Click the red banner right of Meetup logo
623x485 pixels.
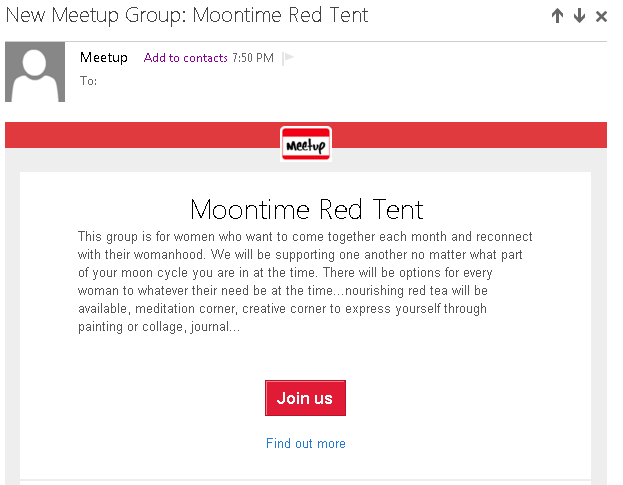[470, 135]
